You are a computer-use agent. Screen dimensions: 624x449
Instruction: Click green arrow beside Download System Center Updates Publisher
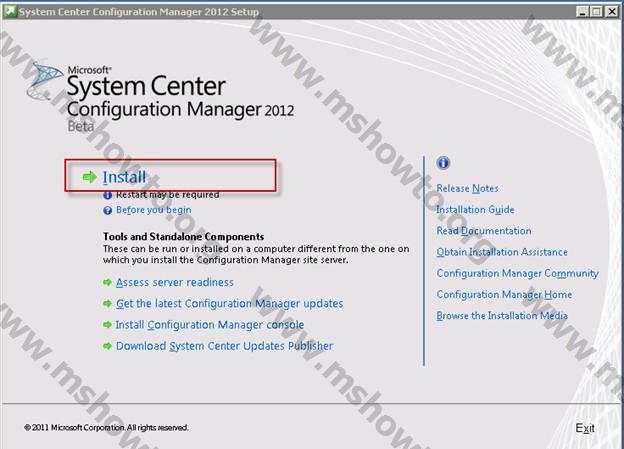[107, 346]
